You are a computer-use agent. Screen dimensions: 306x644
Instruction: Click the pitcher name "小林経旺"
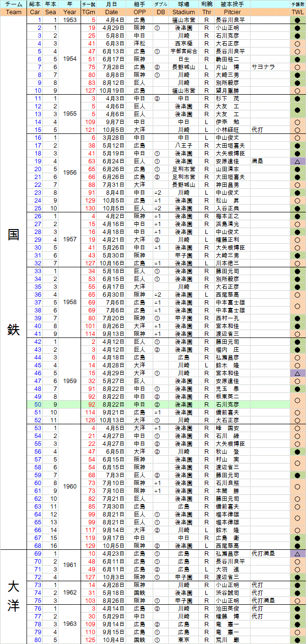click(228, 129)
